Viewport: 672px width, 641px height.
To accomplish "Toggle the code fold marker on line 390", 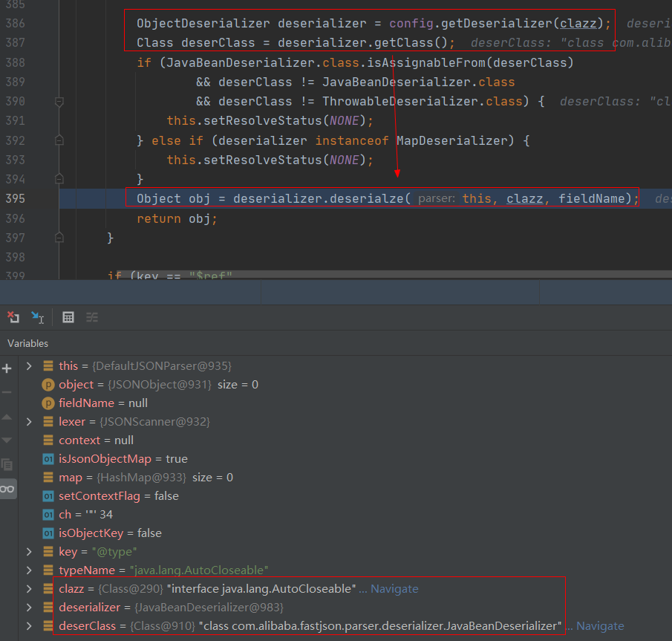I will coord(59,101).
